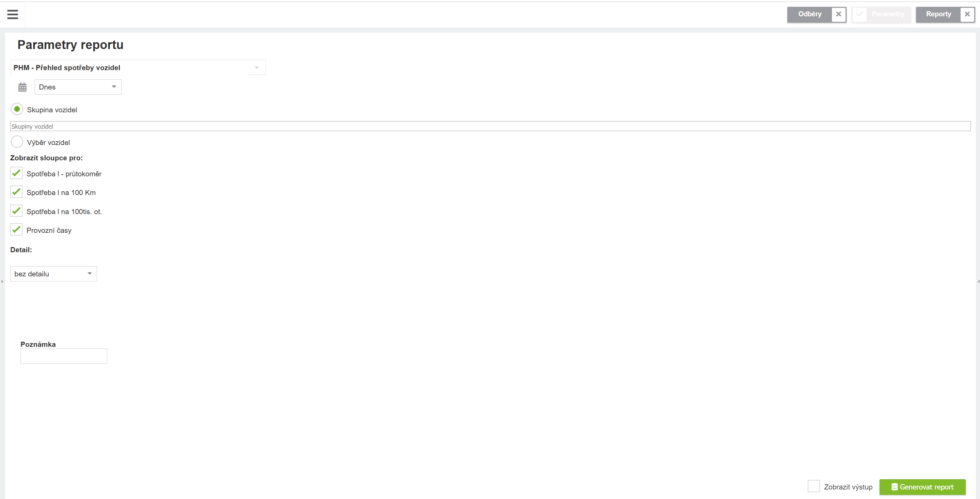Select the Skupina vozidel radio button
The image size is (980, 499).
[17, 109]
